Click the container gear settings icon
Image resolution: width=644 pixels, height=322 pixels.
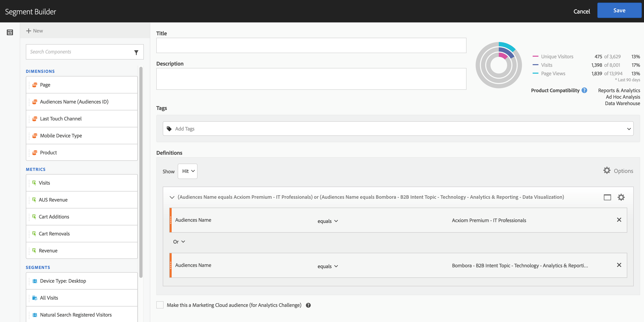[x=621, y=197]
